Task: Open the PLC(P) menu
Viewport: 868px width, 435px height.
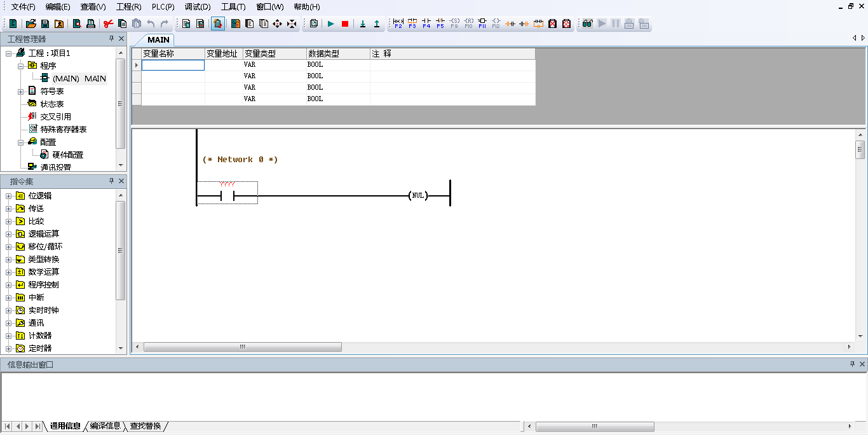Action: (x=163, y=7)
